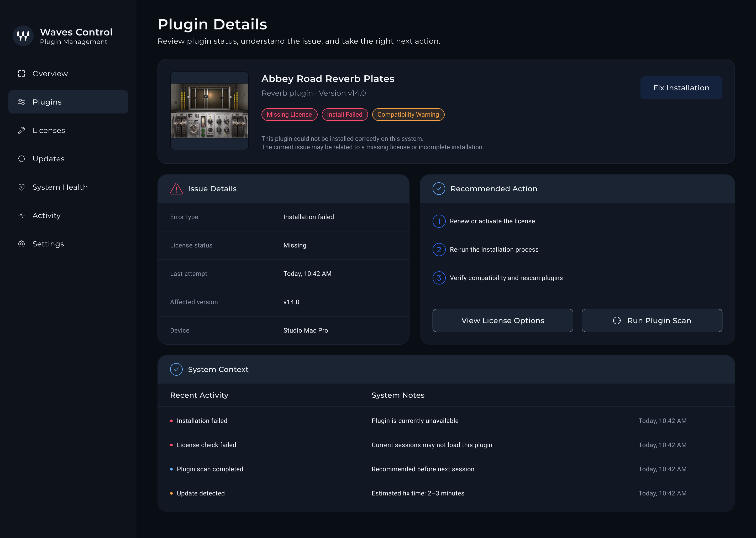The image size is (756, 538).
Task: Click the Run Plugin Scan button
Action: [x=652, y=321]
